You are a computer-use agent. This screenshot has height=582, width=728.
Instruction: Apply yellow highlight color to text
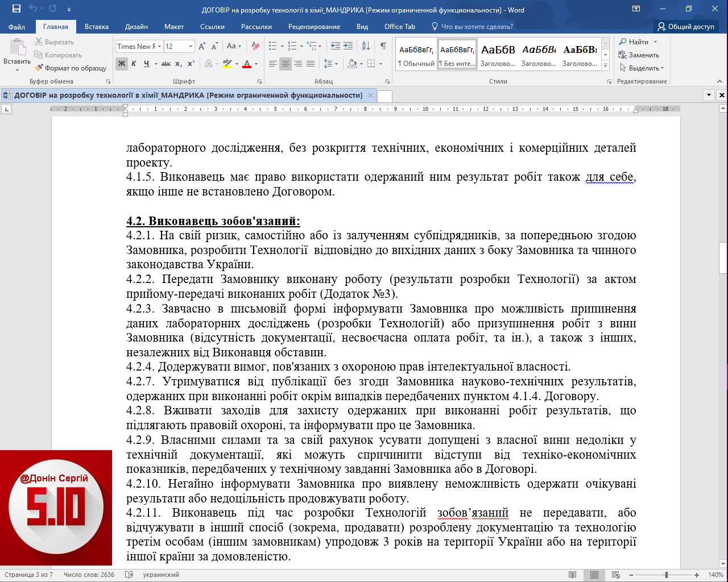227,64
